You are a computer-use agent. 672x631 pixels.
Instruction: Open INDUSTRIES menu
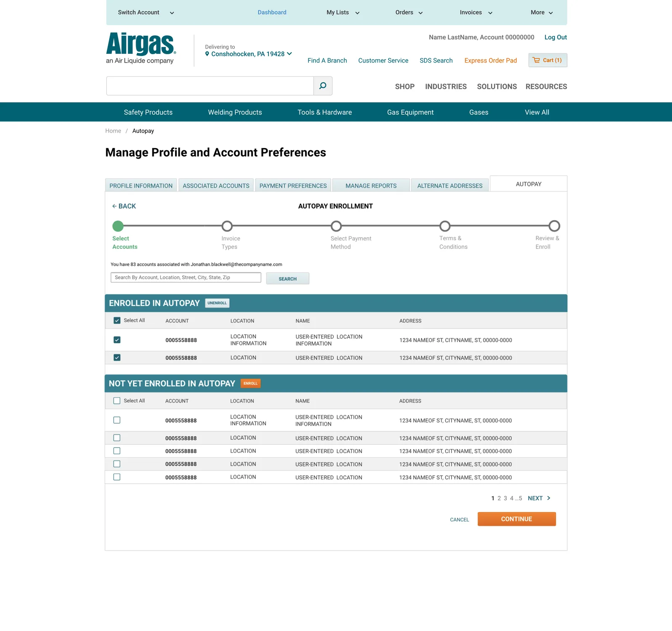point(446,86)
